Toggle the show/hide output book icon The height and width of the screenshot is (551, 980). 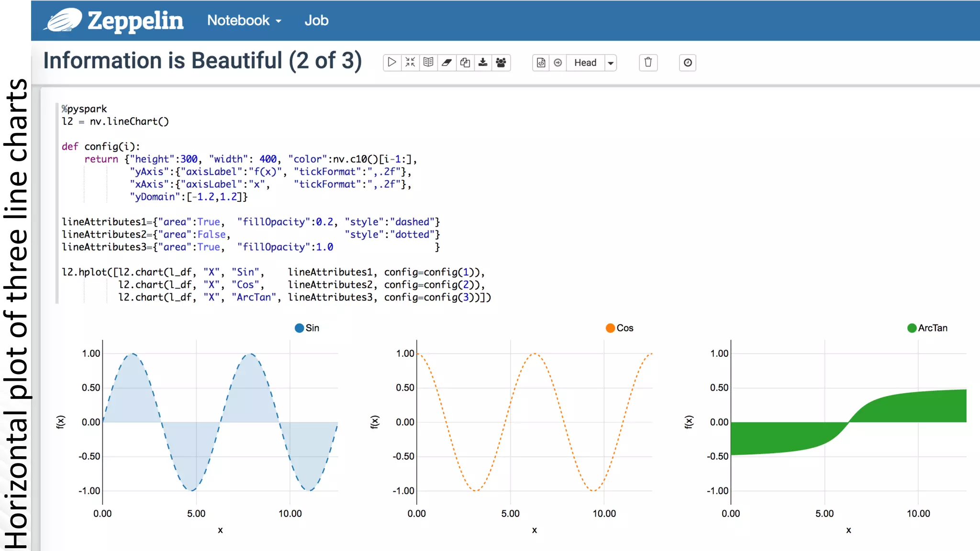coord(428,63)
